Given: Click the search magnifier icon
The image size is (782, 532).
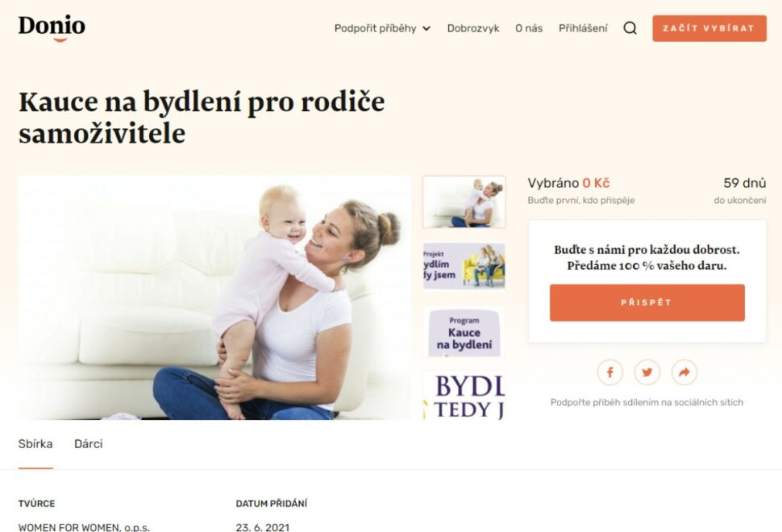Looking at the screenshot, I should tap(630, 28).
